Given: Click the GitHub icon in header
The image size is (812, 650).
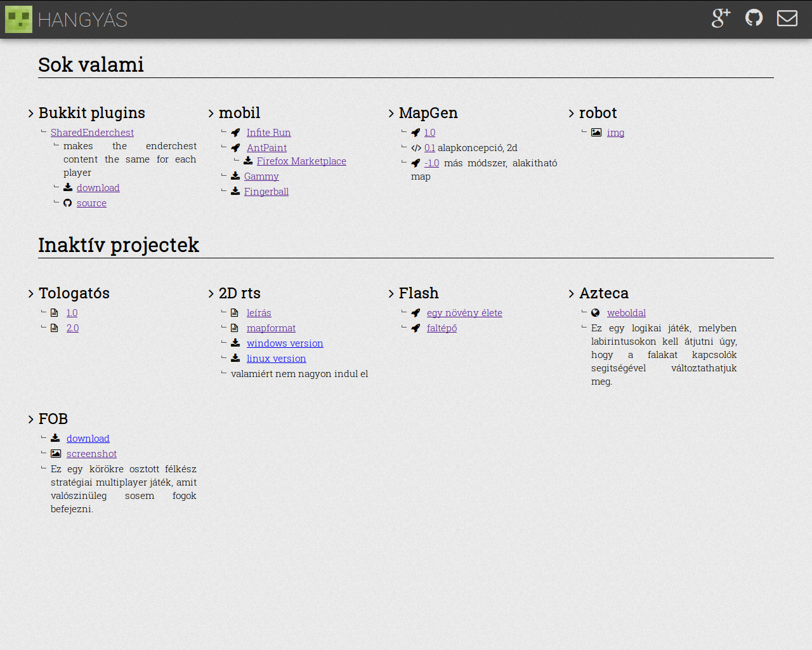Looking at the screenshot, I should [x=754, y=18].
